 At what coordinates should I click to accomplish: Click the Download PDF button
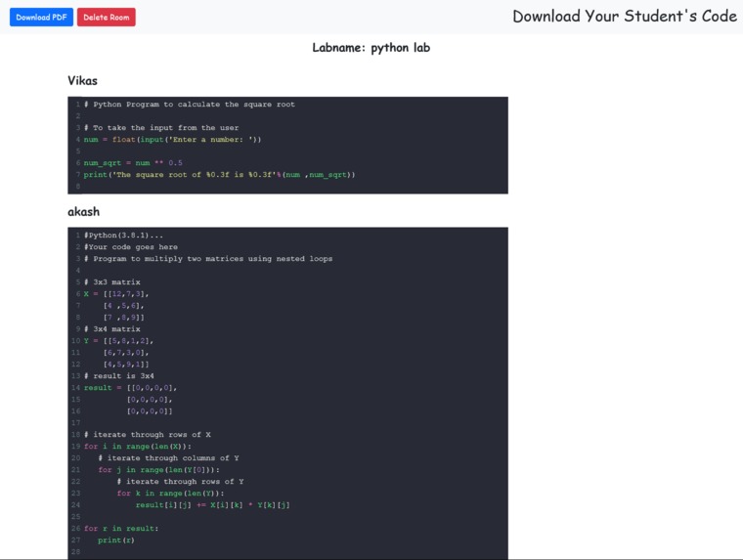[x=41, y=17]
